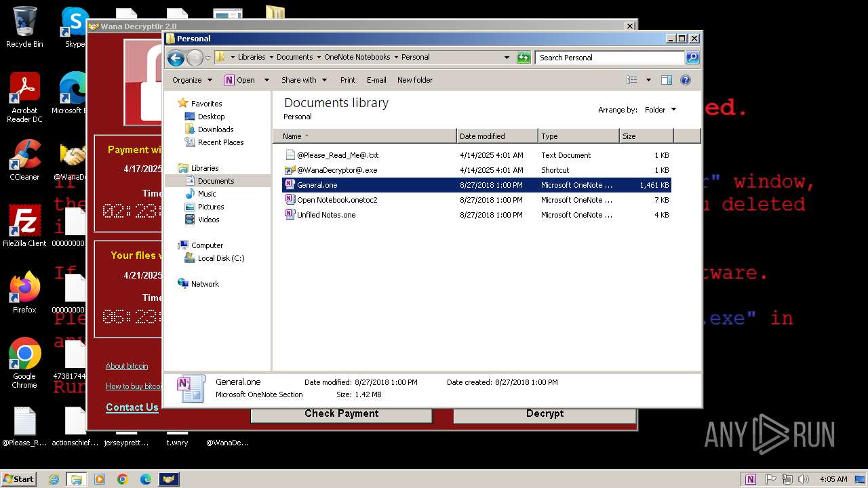Click the File Explorer taskbar icon
This screenshot has height=488, width=868.
(x=77, y=479)
